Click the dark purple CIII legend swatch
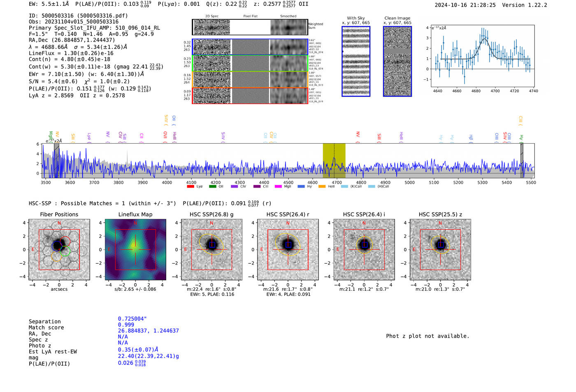 257,187
